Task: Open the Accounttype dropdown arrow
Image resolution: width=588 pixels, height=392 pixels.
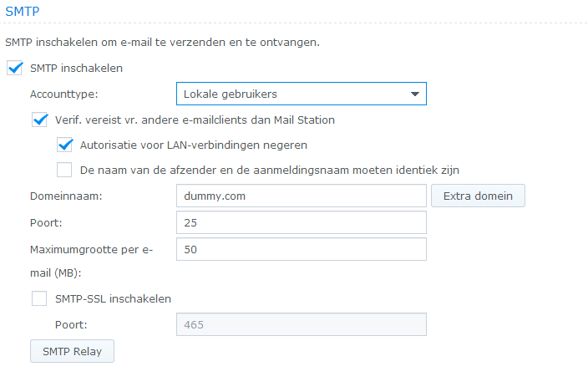Action: (415, 94)
